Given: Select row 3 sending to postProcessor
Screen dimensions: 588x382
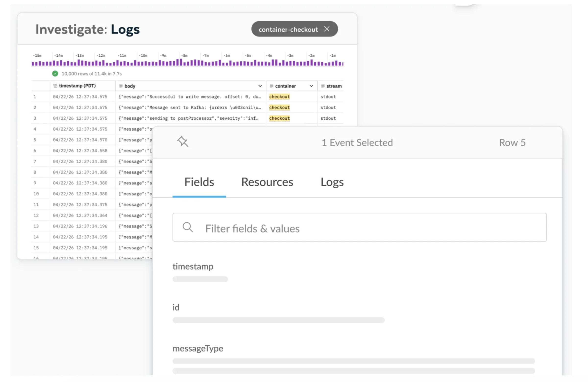Looking at the screenshot, I should (x=188, y=119).
